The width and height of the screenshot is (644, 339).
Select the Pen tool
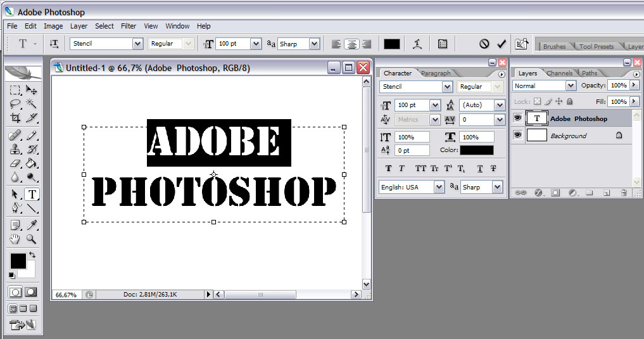[15, 208]
